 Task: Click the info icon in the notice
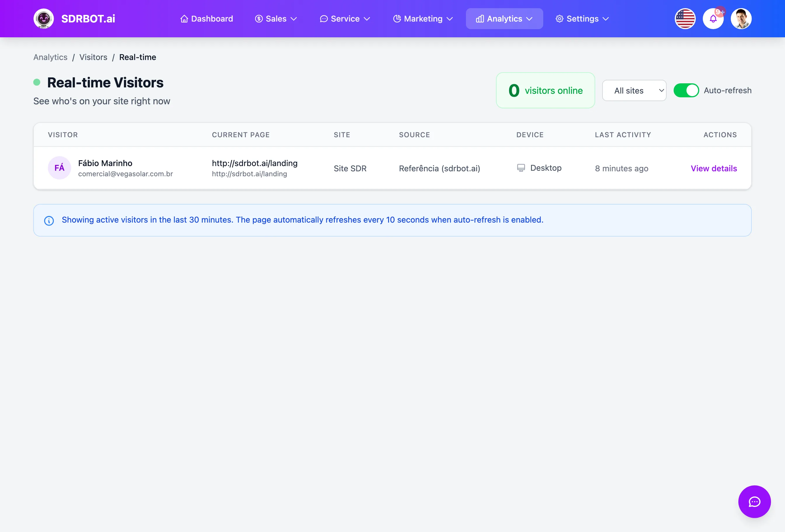click(49, 221)
